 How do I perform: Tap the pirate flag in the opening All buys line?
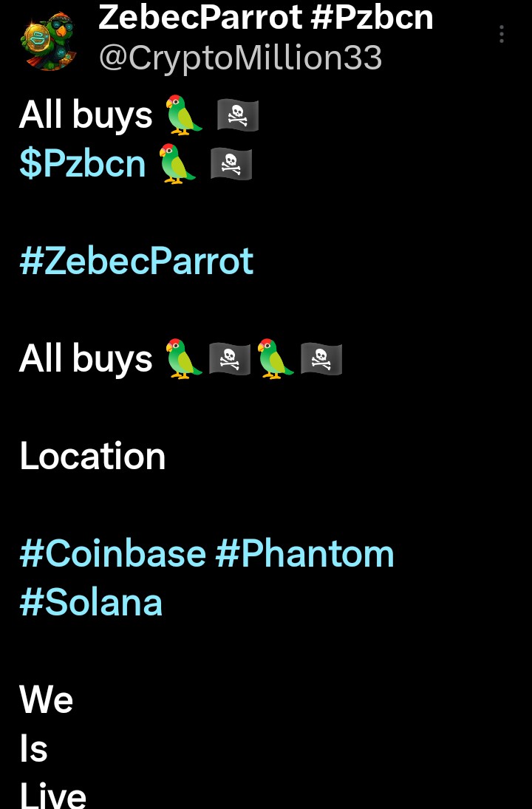tap(237, 116)
